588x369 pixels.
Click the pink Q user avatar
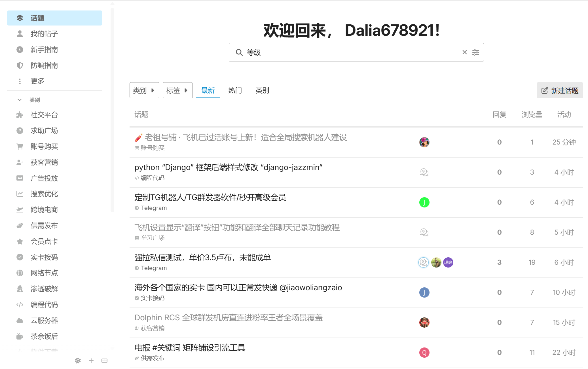click(424, 353)
